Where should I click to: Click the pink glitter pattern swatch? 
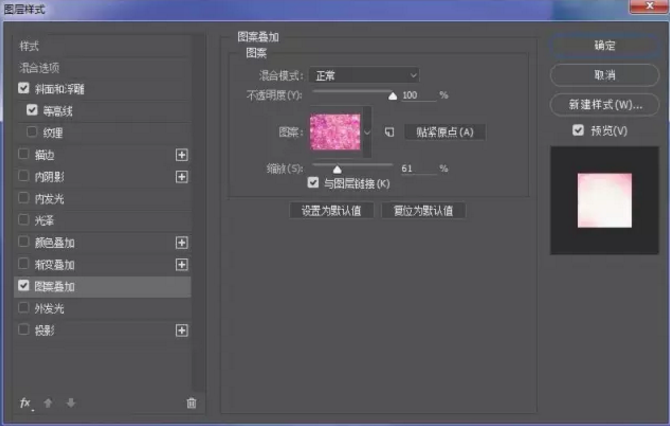335,132
